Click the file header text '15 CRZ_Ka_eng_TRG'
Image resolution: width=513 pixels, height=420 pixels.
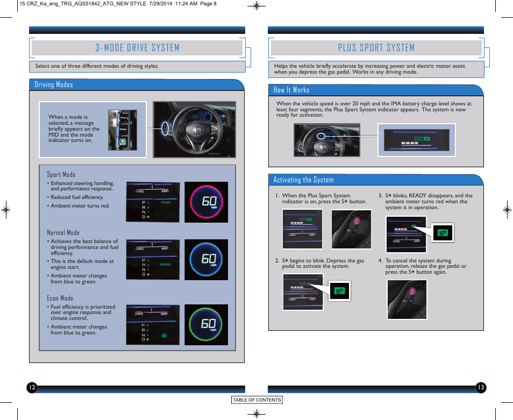pos(118,4)
